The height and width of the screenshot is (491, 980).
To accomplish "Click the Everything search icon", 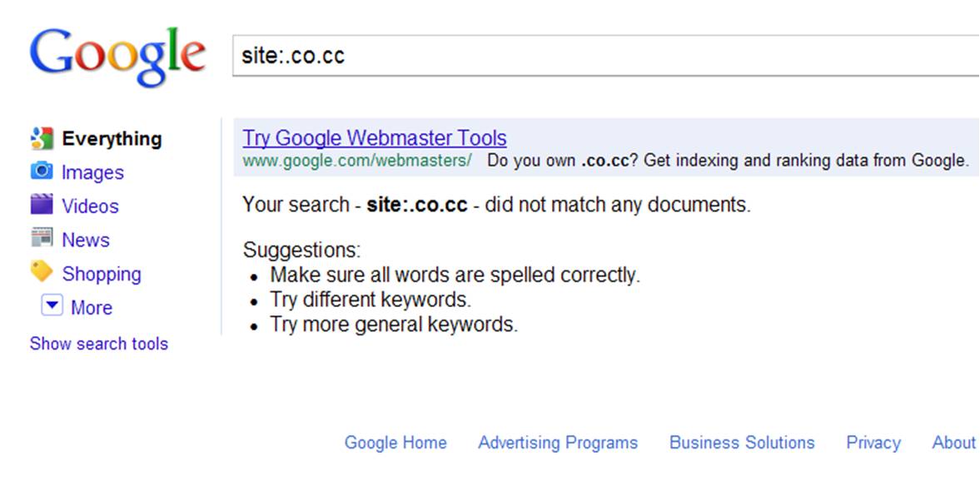I will click(42, 138).
